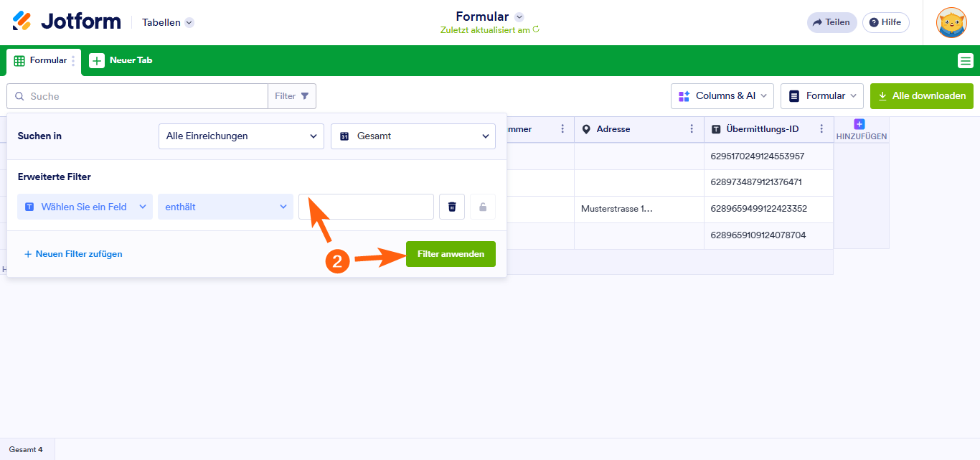Expand the enthält condition dropdown
The image size is (980, 460).
[x=225, y=207]
